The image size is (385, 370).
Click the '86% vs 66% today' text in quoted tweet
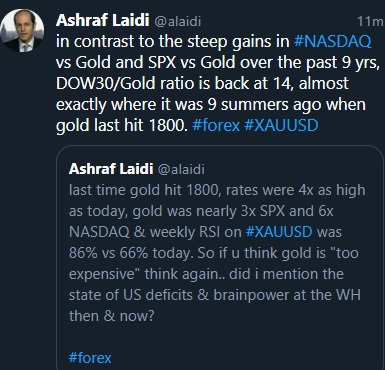(131, 253)
